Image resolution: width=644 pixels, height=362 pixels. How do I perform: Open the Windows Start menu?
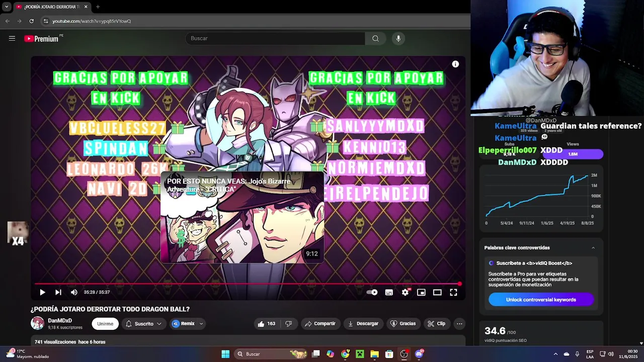tap(225, 354)
